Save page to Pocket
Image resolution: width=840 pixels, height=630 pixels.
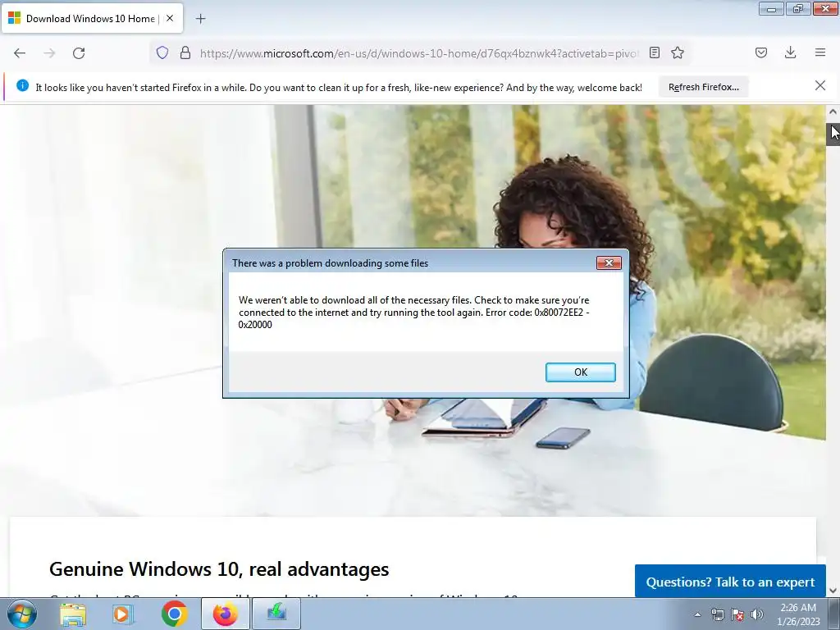[x=761, y=52]
